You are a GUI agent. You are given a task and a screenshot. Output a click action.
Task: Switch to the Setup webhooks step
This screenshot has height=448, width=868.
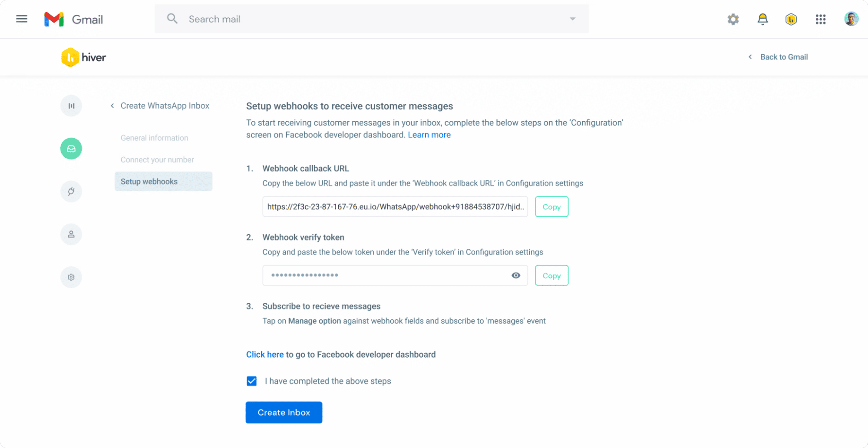click(x=149, y=181)
